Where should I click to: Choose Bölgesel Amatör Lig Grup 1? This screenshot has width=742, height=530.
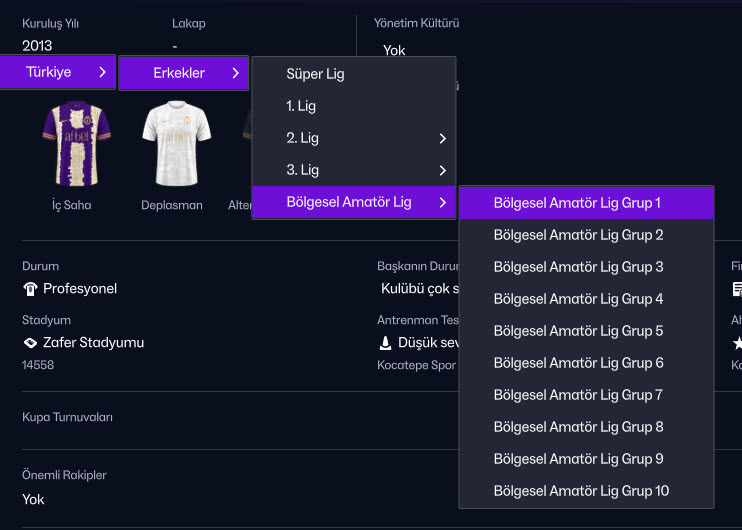(x=577, y=203)
